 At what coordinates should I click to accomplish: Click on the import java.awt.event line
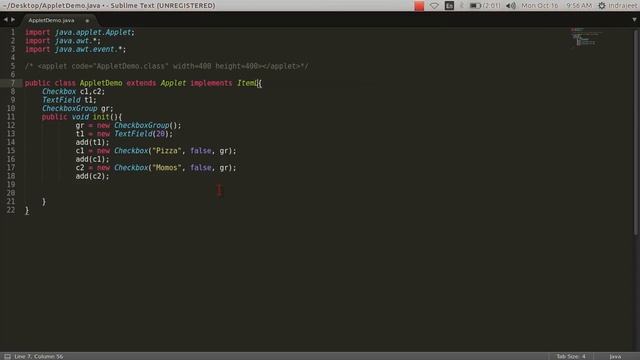click(76, 49)
